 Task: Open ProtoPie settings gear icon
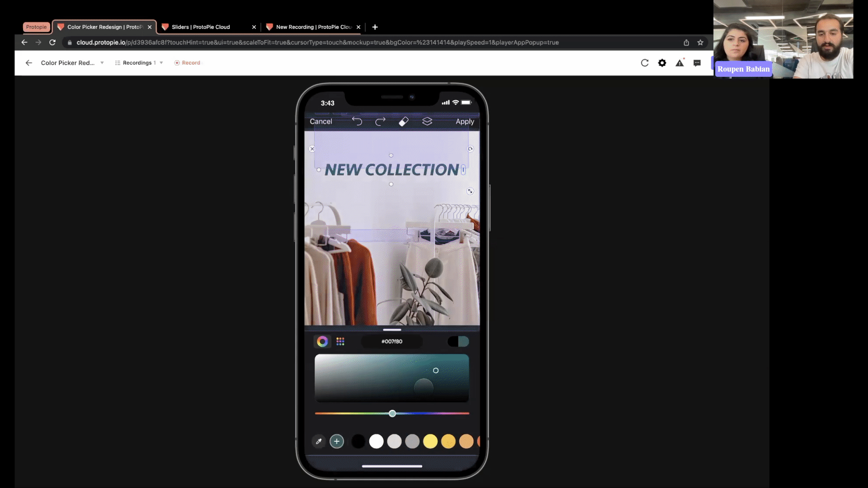point(662,63)
